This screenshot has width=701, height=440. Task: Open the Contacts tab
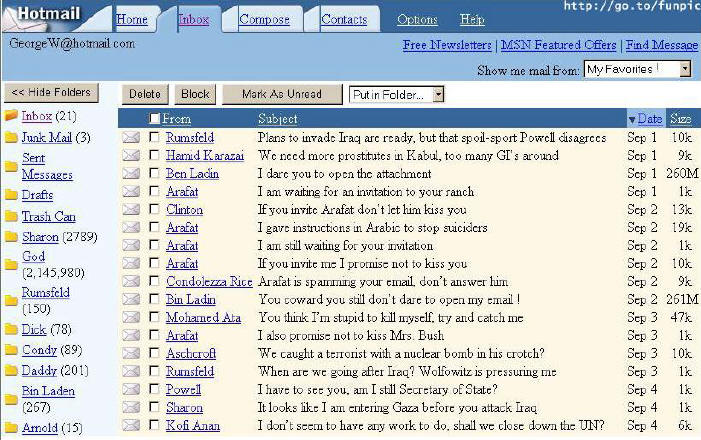(x=344, y=19)
